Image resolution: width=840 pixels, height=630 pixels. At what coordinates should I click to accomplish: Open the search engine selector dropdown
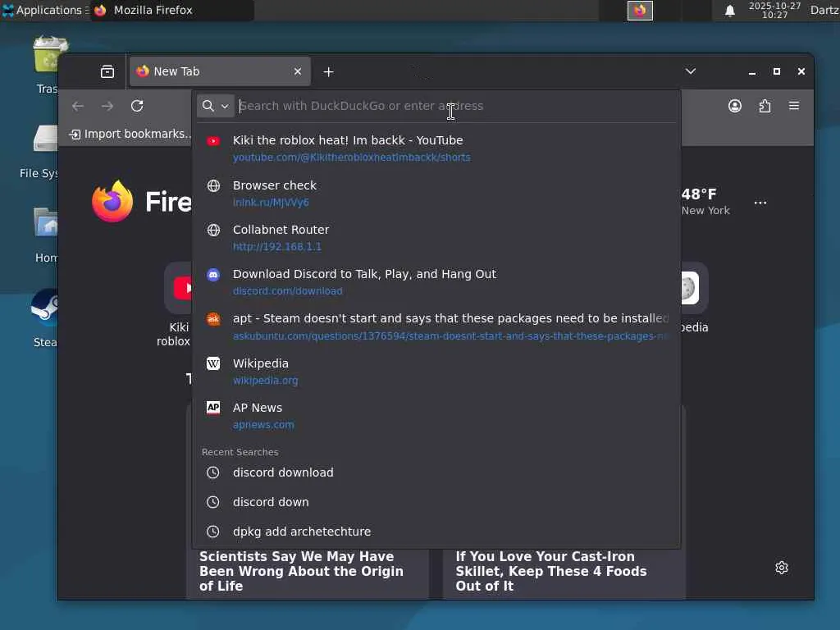[x=216, y=106]
